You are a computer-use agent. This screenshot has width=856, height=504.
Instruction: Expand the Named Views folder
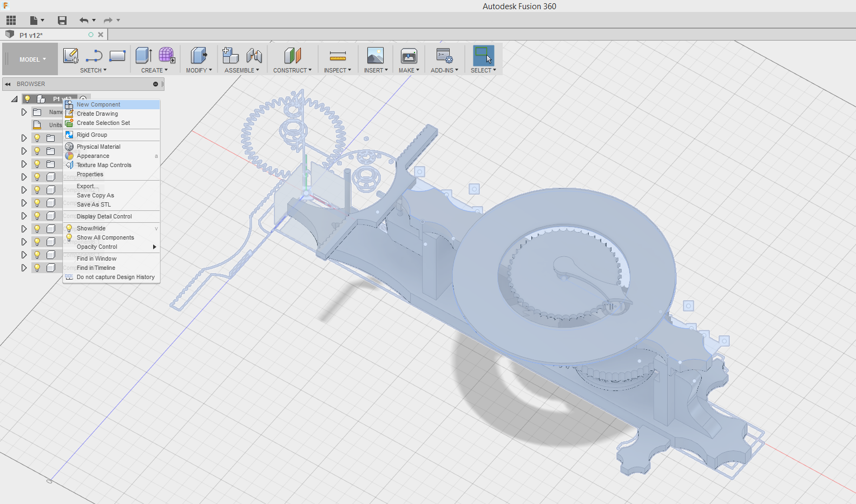point(24,112)
